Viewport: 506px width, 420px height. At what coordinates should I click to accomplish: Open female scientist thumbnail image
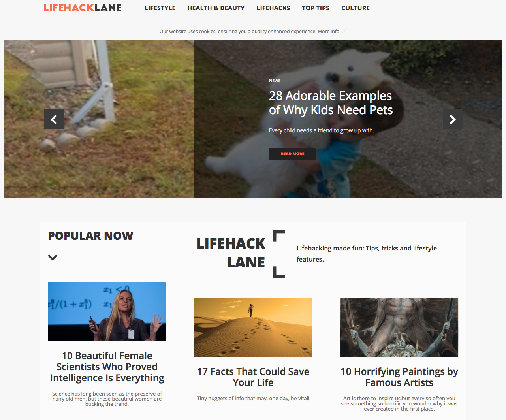[x=107, y=312]
